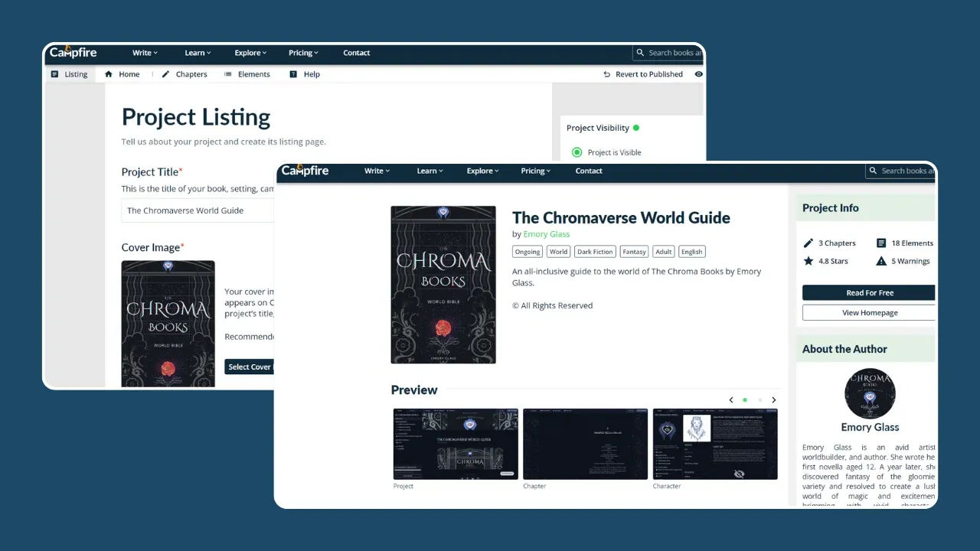Click the search magnifier icon in front window
Image resolution: width=980 pixels, height=551 pixels.
pos(874,171)
